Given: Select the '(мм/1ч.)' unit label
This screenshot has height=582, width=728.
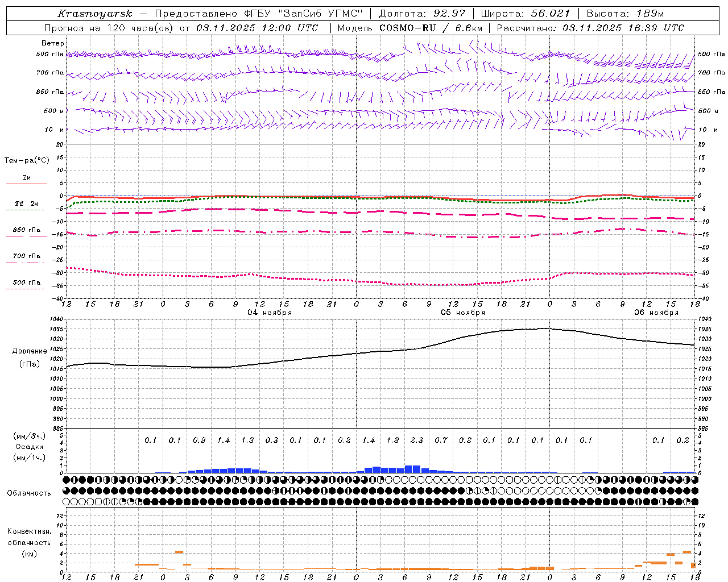Looking at the screenshot, I should (30, 458).
